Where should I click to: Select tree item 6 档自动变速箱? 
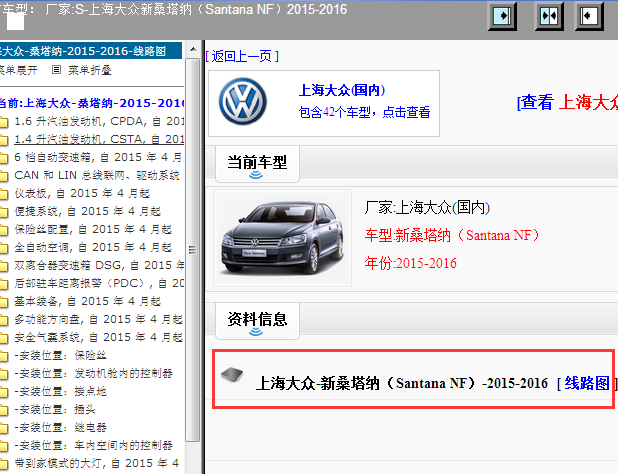point(99,157)
